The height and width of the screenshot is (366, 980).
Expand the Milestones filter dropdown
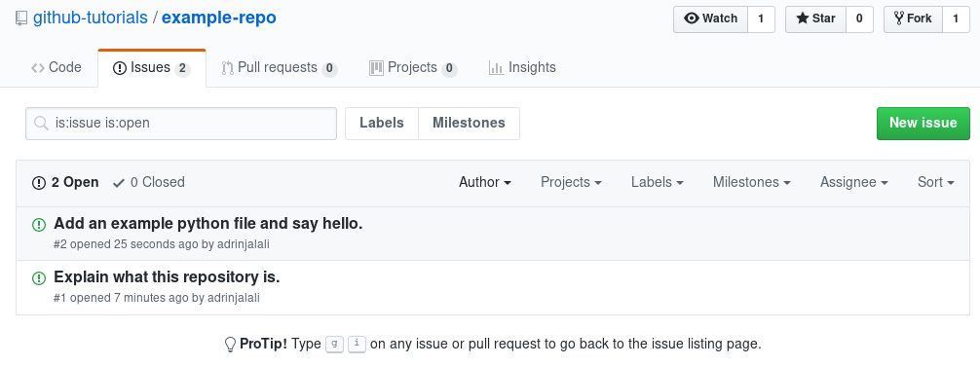[752, 182]
